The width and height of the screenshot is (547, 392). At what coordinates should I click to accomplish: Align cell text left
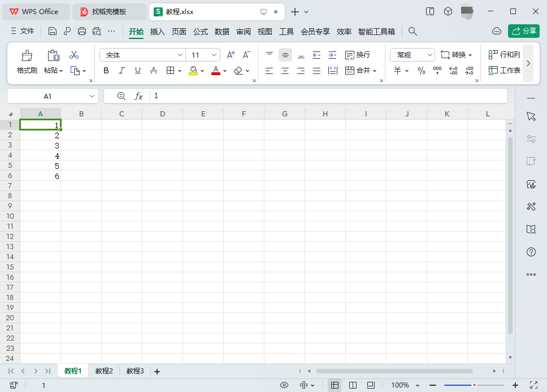[270, 71]
